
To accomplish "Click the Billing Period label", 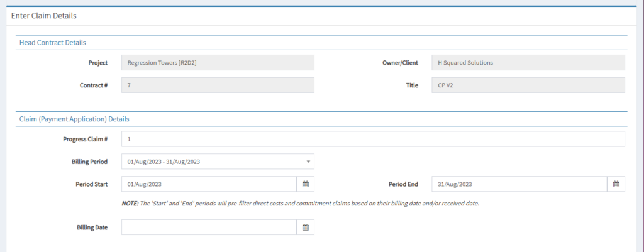I will (x=89, y=162).
